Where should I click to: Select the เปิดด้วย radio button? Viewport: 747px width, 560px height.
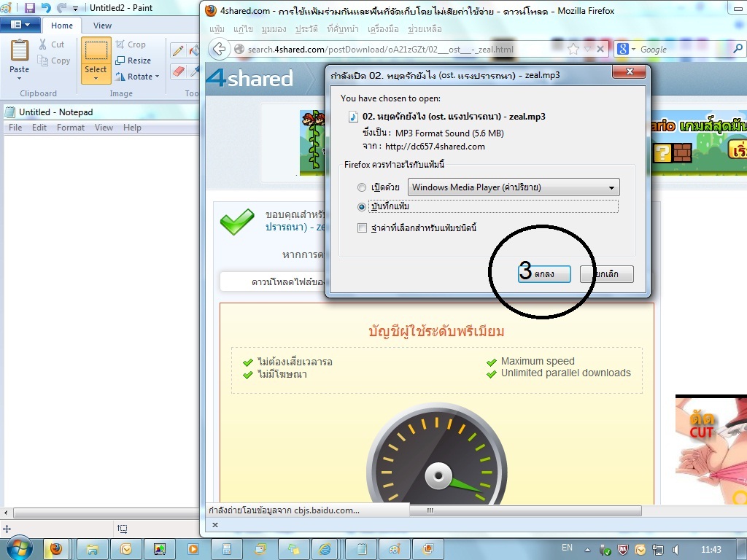[362, 187]
